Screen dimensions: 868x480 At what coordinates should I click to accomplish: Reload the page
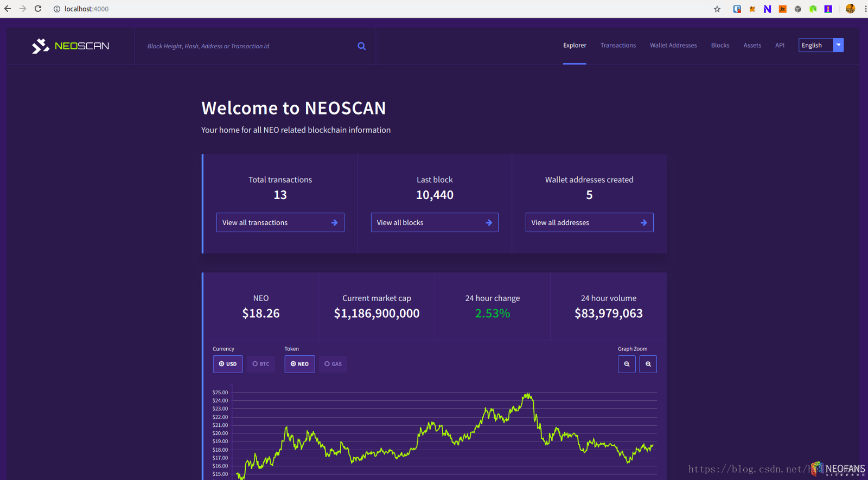coord(38,9)
